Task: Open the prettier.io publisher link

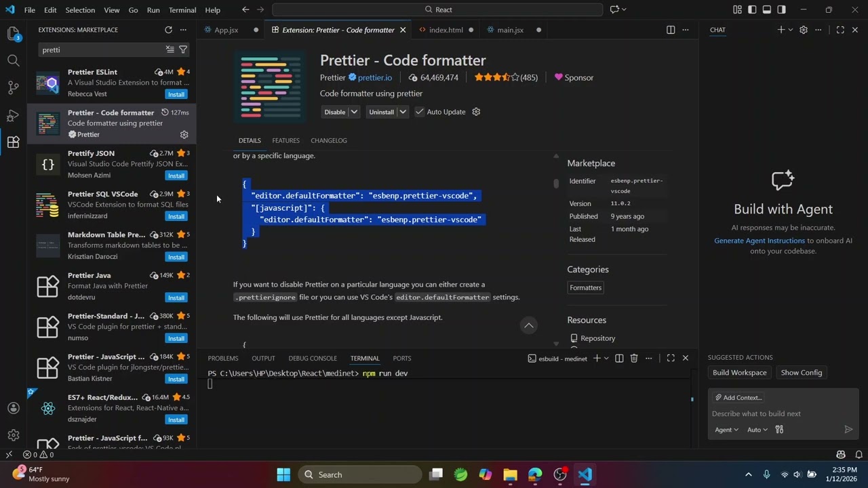Action: pos(375,78)
